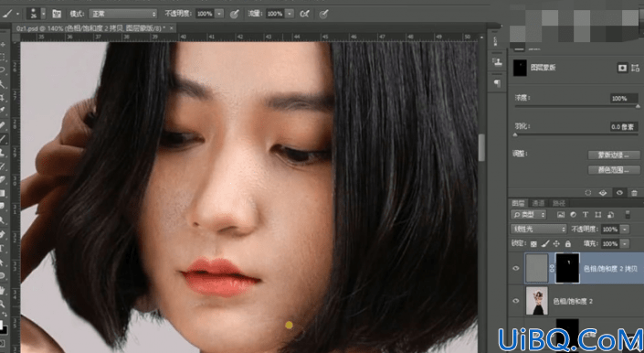Viewport: 644px width, 353px height.
Task: Switch to the 路径 paths tab
Action: pos(558,203)
